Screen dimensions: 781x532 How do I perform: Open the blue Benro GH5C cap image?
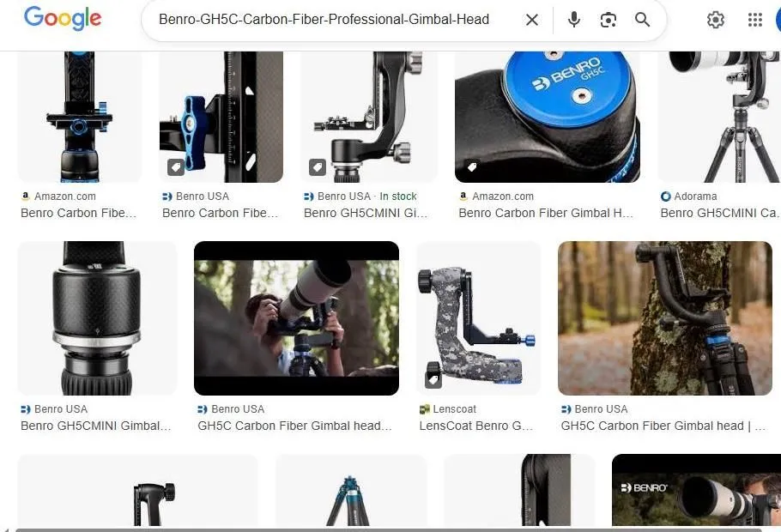[x=548, y=117]
